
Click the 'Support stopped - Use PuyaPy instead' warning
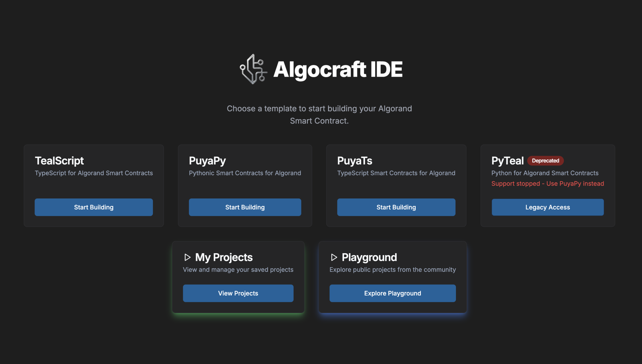(x=547, y=183)
